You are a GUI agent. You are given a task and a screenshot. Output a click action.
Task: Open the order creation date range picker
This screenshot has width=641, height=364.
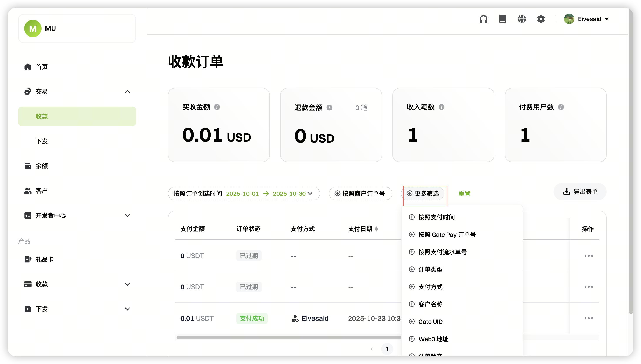244,194
